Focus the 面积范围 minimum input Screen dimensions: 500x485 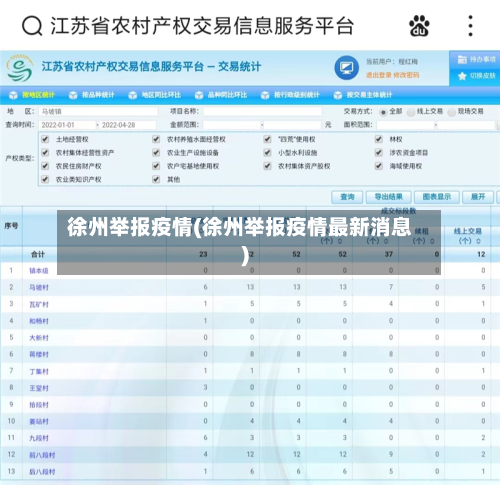[406, 125]
